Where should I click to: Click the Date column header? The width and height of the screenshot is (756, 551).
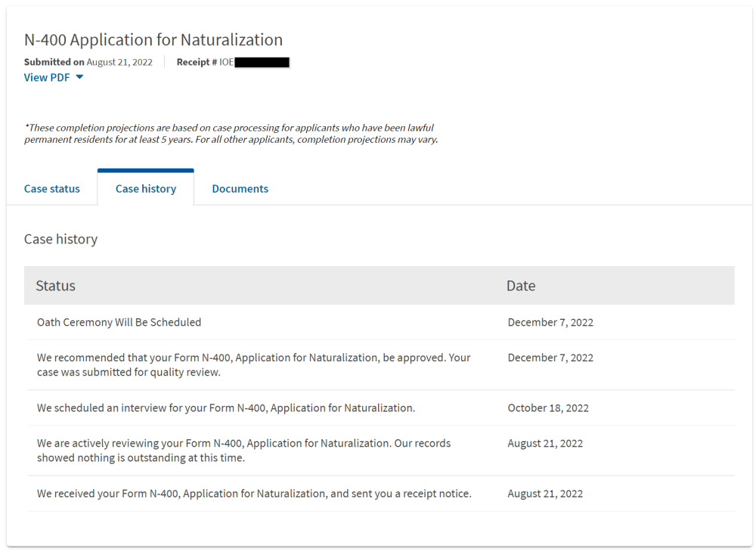[521, 286]
